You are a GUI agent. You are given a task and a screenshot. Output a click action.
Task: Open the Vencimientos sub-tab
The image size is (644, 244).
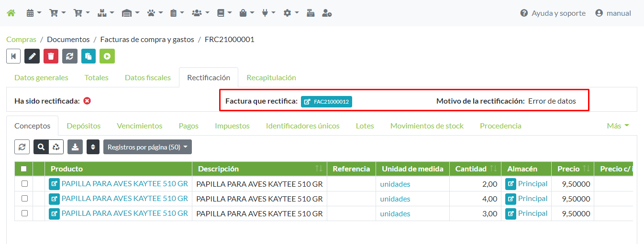pos(140,126)
